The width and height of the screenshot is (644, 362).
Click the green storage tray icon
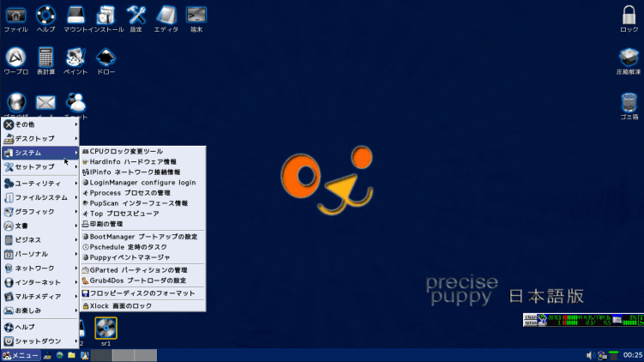614,355
